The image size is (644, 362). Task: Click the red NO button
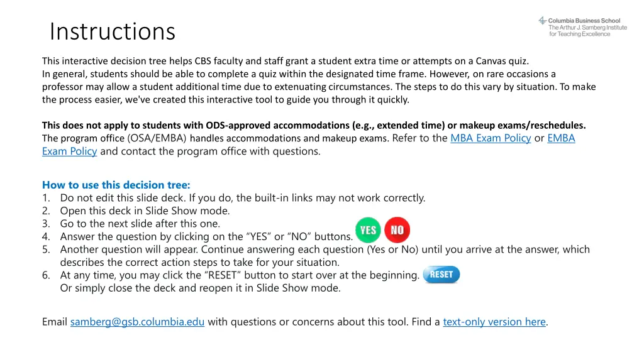(397, 230)
